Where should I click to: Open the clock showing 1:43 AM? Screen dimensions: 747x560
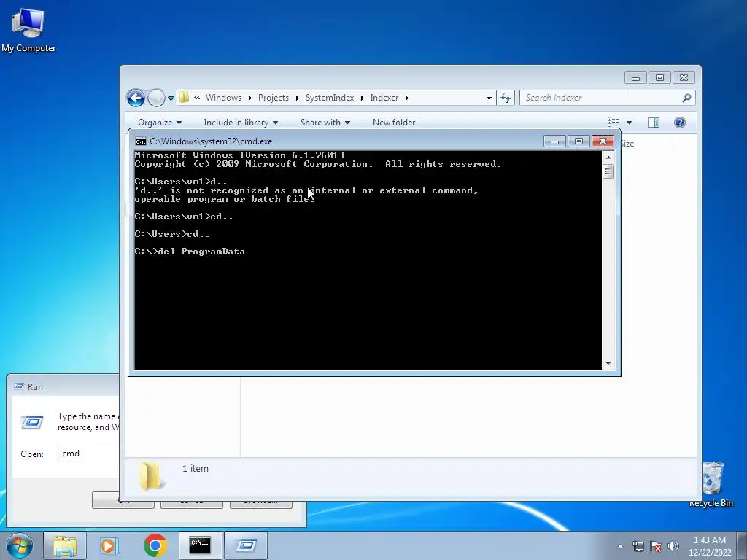tap(710, 545)
